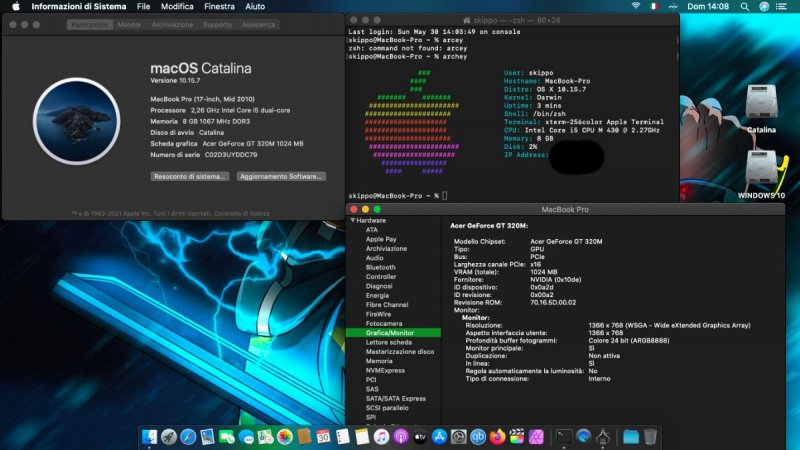Select NVMExpress in Hardware sidebar

(x=385, y=370)
